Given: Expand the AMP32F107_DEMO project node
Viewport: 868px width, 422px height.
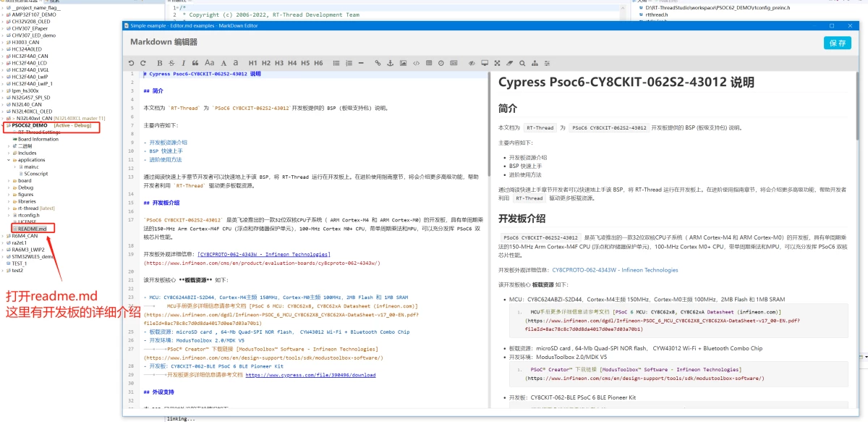Looking at the screenshot, I should pyautogui.click(x=3, y=15).
